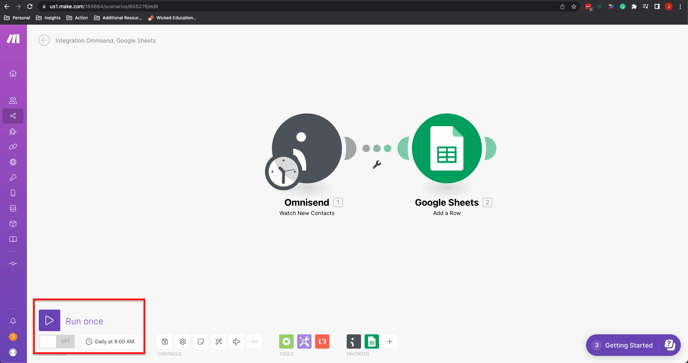Click the sidebar node icon below the divider
Viewport: 688px width, 363px height.
click(x=13, y=263)
